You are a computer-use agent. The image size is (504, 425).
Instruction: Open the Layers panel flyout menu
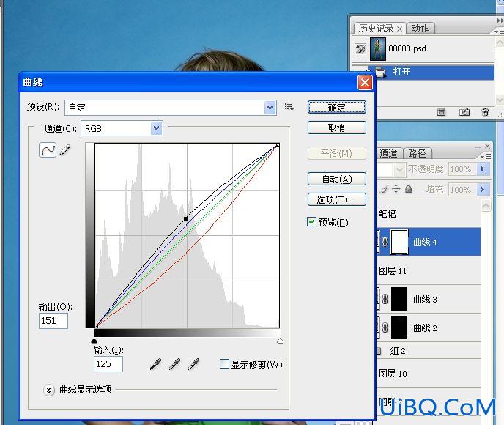[486, 157]
